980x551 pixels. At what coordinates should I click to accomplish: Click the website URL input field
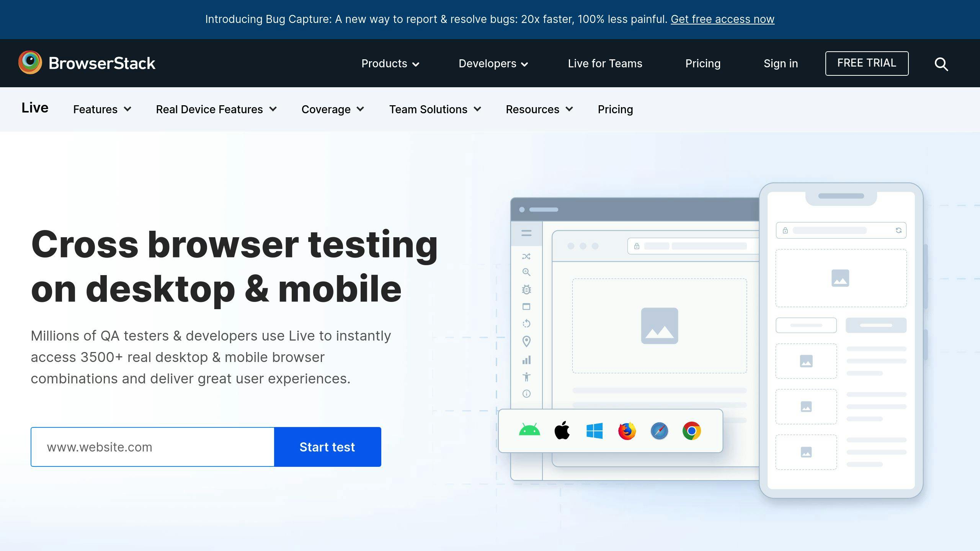(x=153, y=447)
